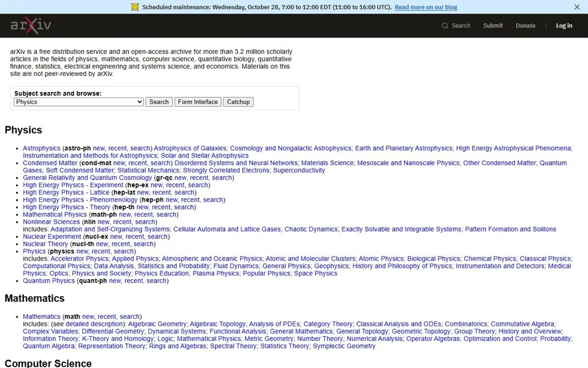Open Optimization and Control link

click(x=500, y=339)
